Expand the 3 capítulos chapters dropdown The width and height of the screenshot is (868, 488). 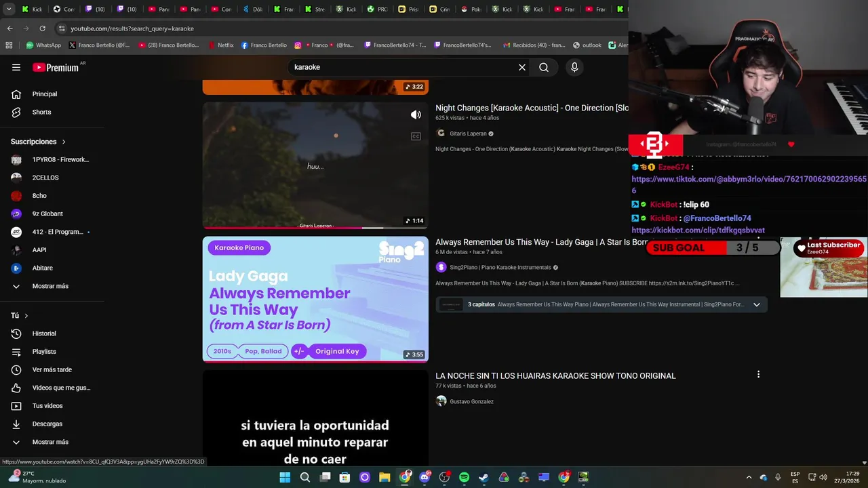coord(757,305)
